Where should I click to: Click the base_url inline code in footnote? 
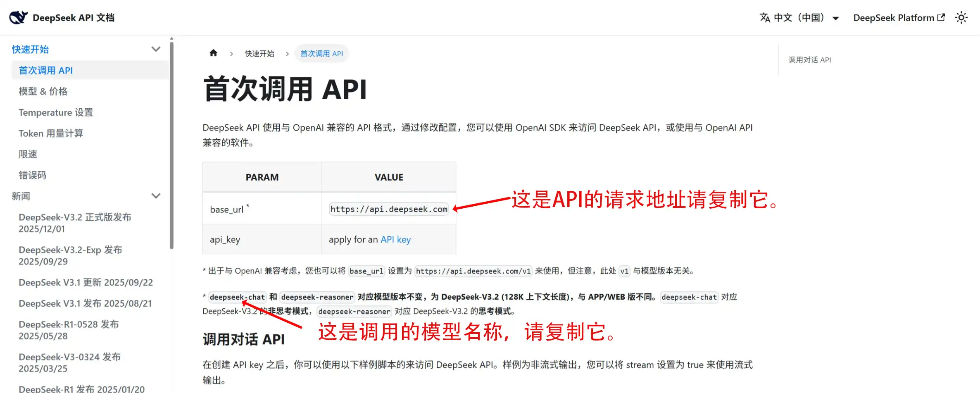tap(366, 271)
